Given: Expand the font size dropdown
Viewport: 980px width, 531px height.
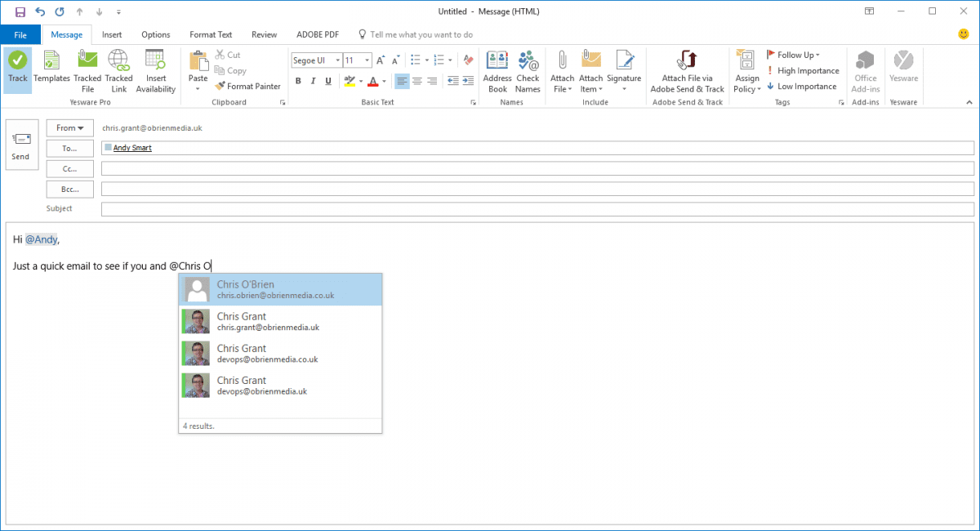Looking at the screenshot, I should (367, 60).
